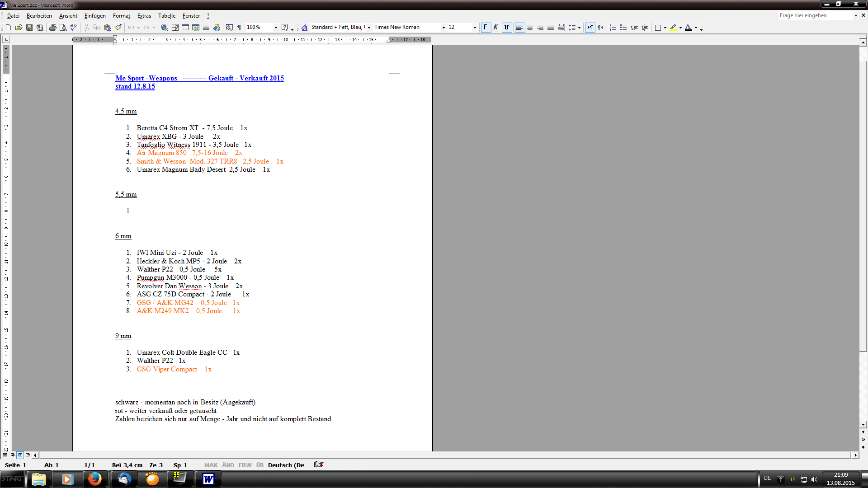Screen dimensions: 868x488
Task: Insert hyperlink using the globe icon
Action: coord(165,28)
